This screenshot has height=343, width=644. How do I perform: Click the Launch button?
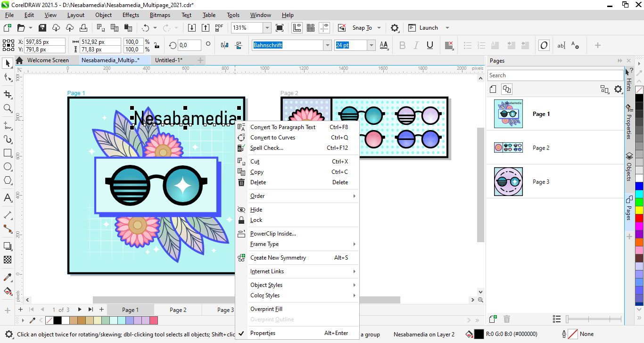pos(428,28)
